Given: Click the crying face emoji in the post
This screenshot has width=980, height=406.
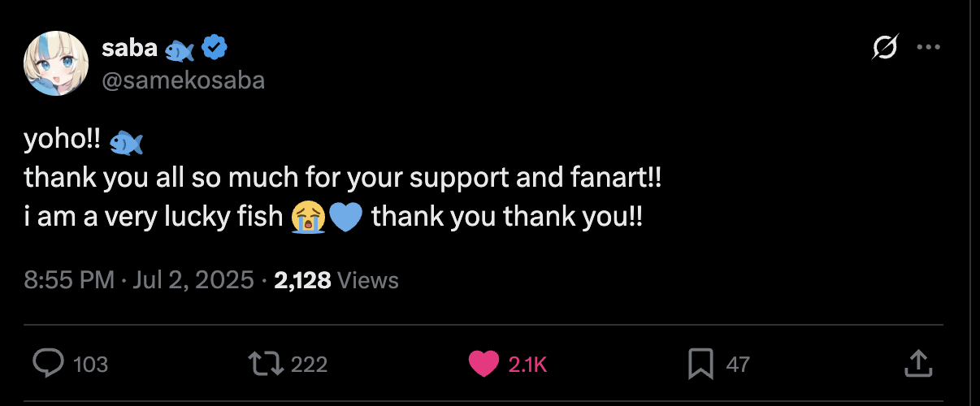Looking at the screenshot, I should [x=308, y=217].
